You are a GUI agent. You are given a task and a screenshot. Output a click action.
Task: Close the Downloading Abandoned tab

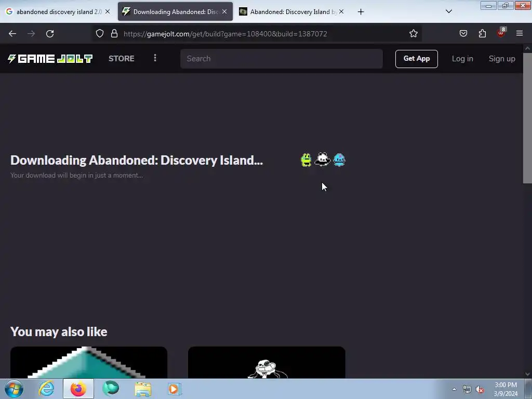point(224,12)
